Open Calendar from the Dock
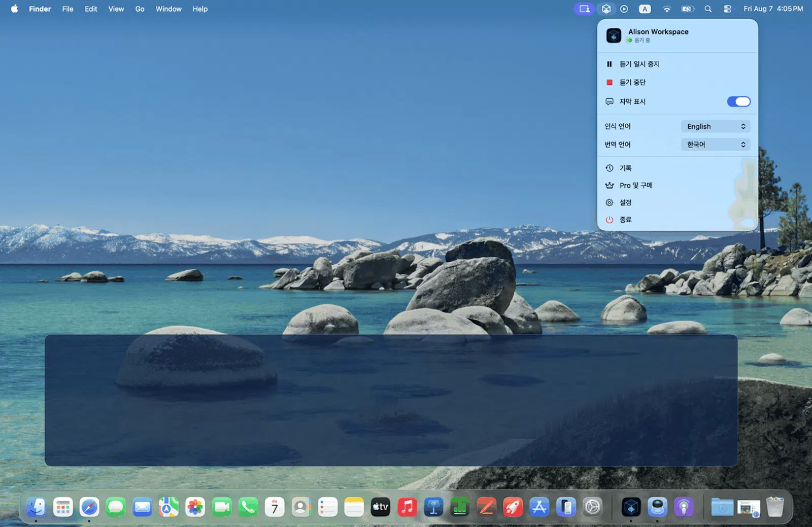 (275, 507)
